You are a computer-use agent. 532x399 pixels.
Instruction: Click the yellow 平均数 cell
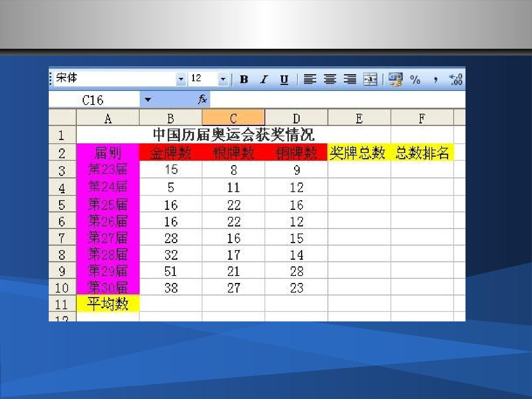pyautogui.click(x=108, y=304)
